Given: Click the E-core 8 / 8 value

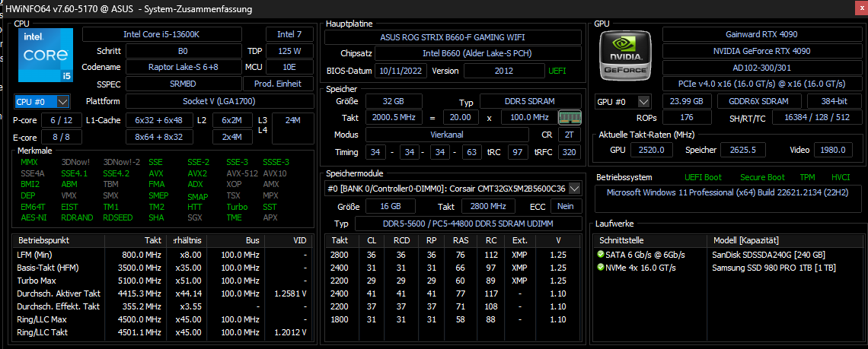Looking at the screenshot, I should pyautogui.click(x=61, y=137).
